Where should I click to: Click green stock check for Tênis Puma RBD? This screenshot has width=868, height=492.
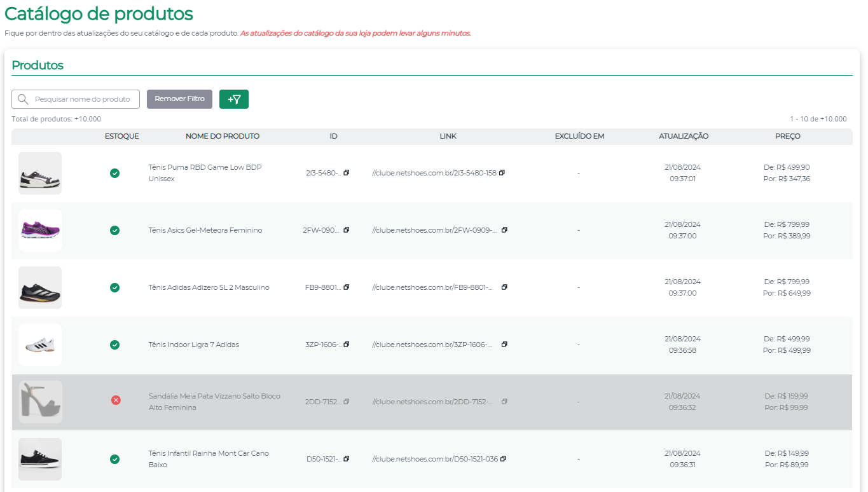click(114, 173)
